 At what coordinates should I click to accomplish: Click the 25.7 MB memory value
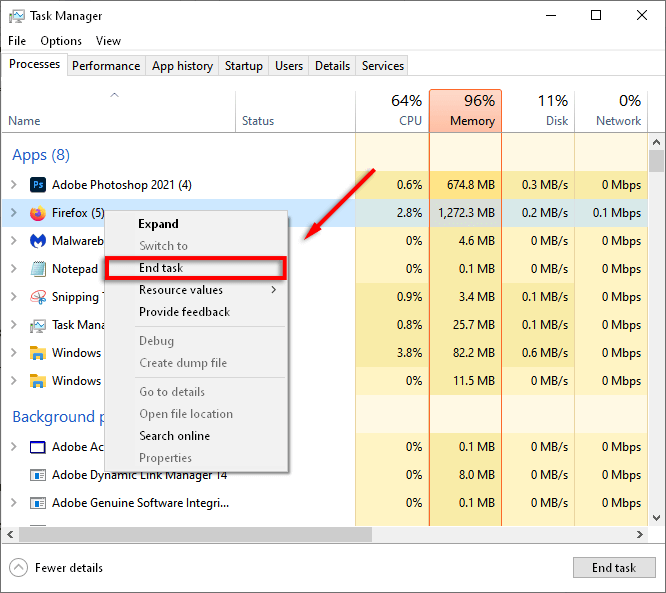474,325
